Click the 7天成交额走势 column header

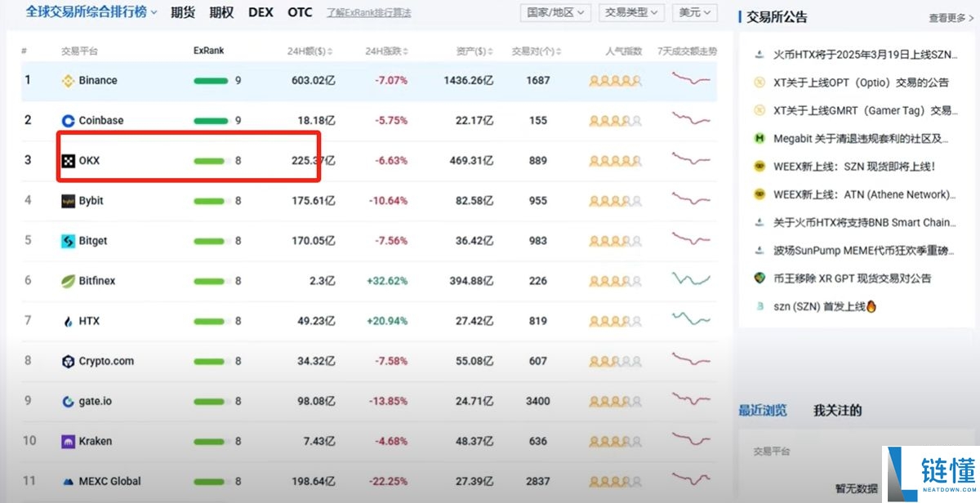688,51
